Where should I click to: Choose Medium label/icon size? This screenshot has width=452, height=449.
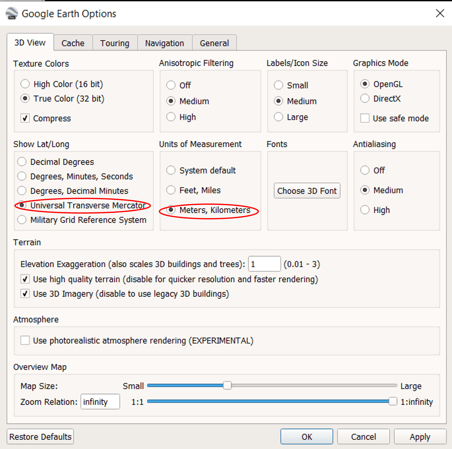point(278,101)
